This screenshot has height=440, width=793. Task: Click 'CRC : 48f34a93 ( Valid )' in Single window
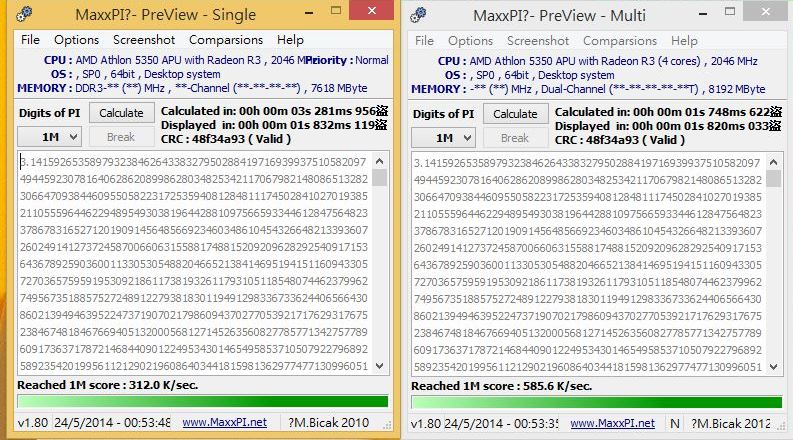(226, 139)
